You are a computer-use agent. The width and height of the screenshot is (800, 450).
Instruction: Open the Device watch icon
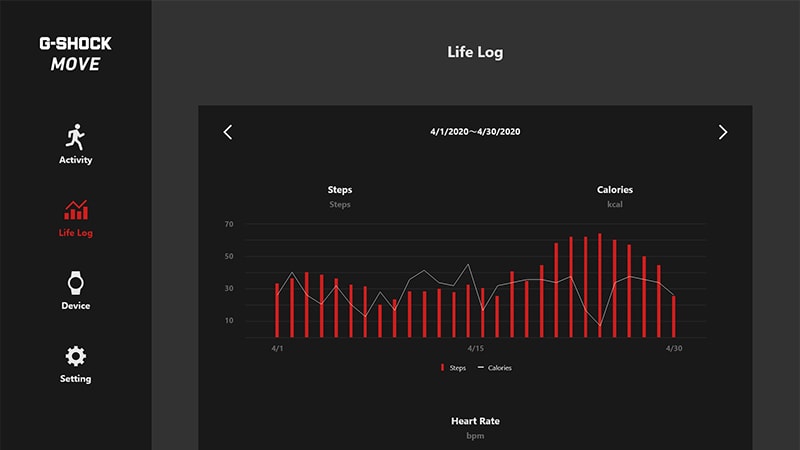point(75,283)
